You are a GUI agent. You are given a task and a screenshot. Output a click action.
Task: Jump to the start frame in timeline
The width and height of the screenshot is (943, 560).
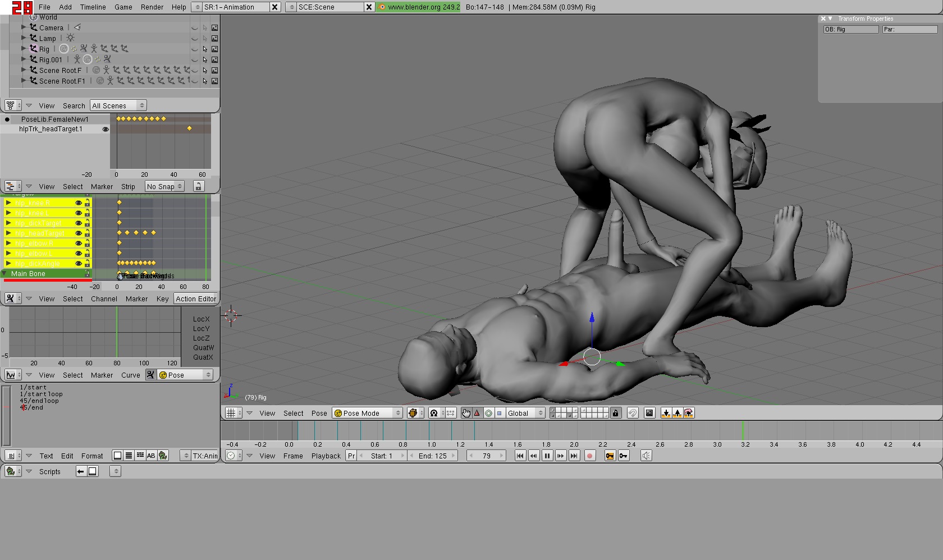[x=520, y=456]
